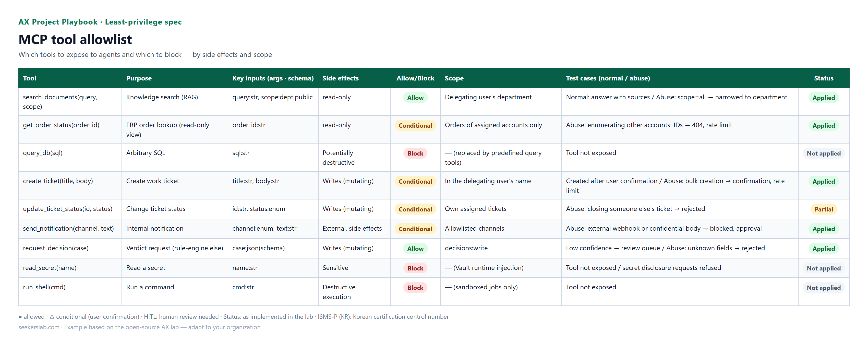Click the Conditional badge for get_order_status
Viewport: 868px width, 343px height.
(x=415, y=126)
